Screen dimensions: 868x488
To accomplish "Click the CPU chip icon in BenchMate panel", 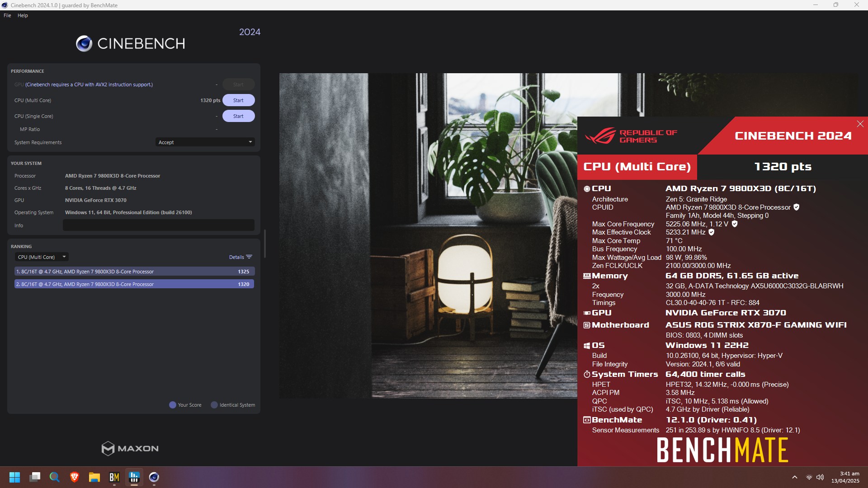I will [x=587, y=189].
